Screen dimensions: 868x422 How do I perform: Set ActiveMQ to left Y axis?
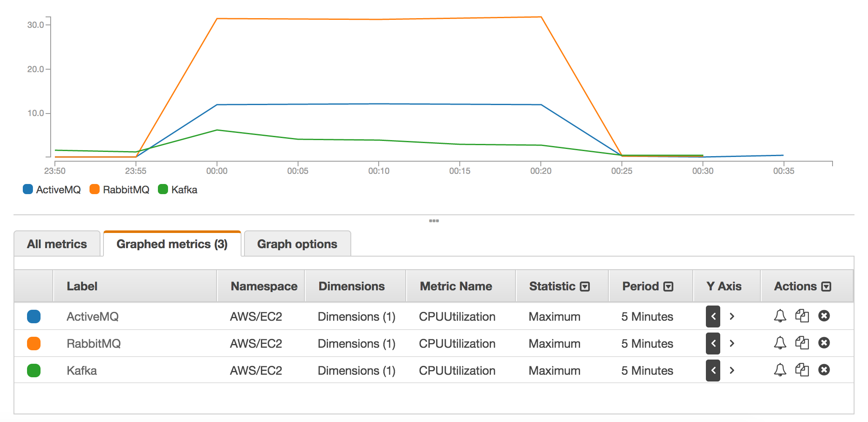713,316
